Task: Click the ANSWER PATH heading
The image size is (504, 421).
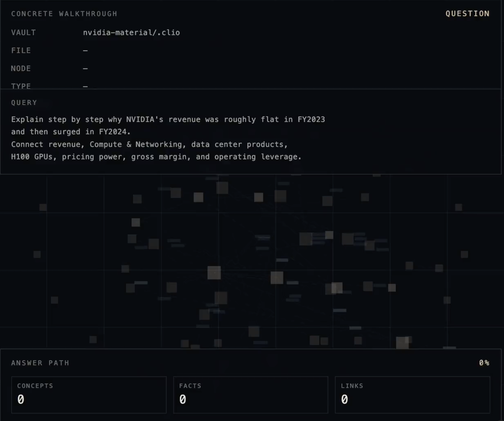Action: click(x=40, y=363)
